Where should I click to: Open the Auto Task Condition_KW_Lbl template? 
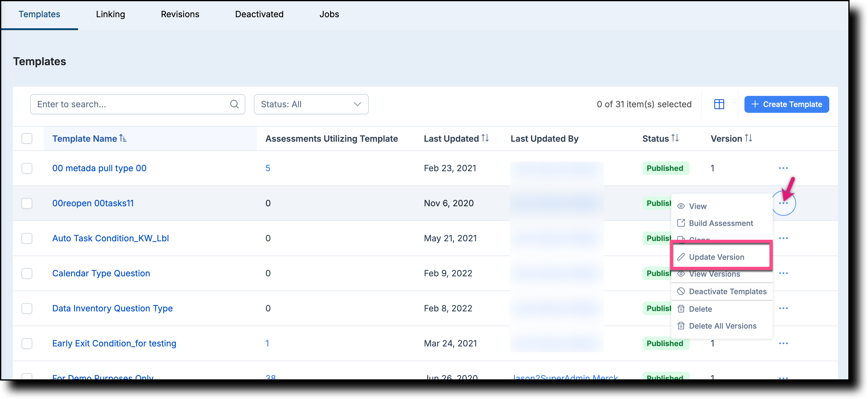click(x=111, y=238)
